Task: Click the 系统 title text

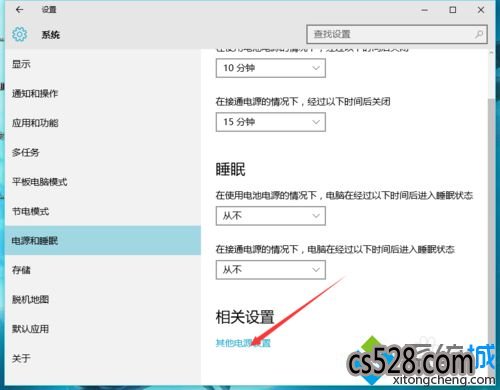Action: click(x=51, y=35)
